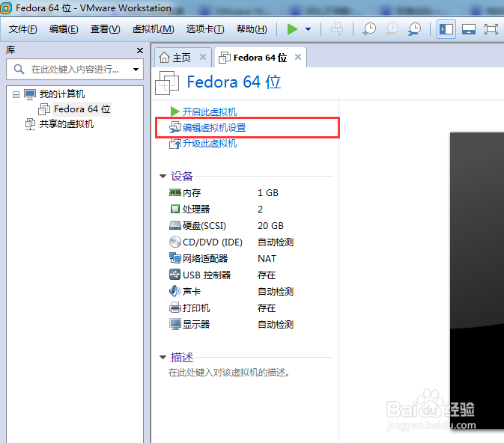Select 共享的虚拟机 in the library tree
504x443 pixels.
[x=67, y=124]
